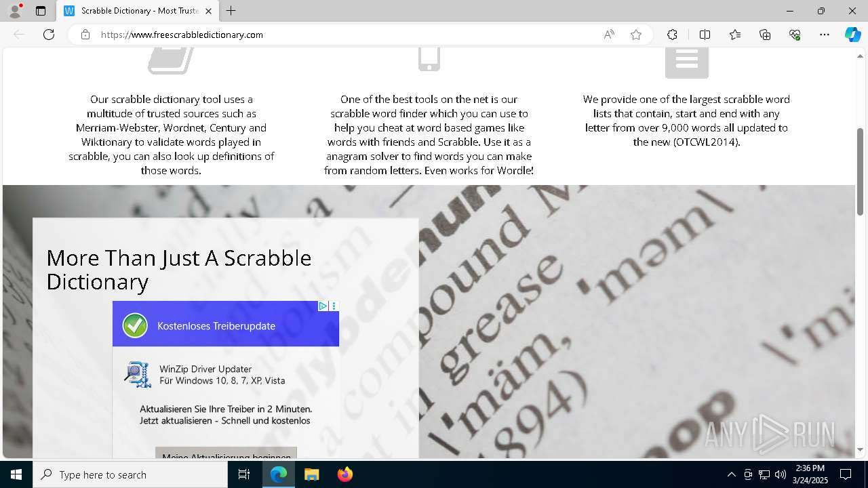Image resolution: width=868 pixels, height=488 pixels.
Task: Open File Explorer from the taskbar
Action: (311, 474)
